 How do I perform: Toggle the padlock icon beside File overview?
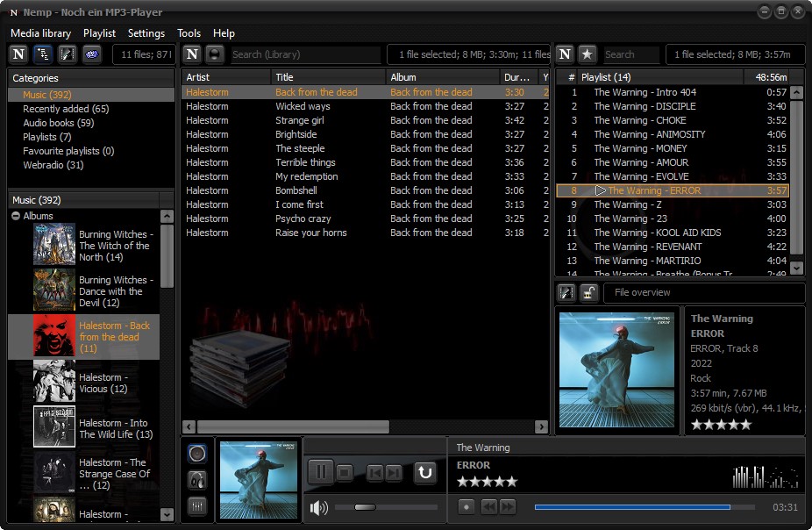pyautogui.click(x=589, y=292)
